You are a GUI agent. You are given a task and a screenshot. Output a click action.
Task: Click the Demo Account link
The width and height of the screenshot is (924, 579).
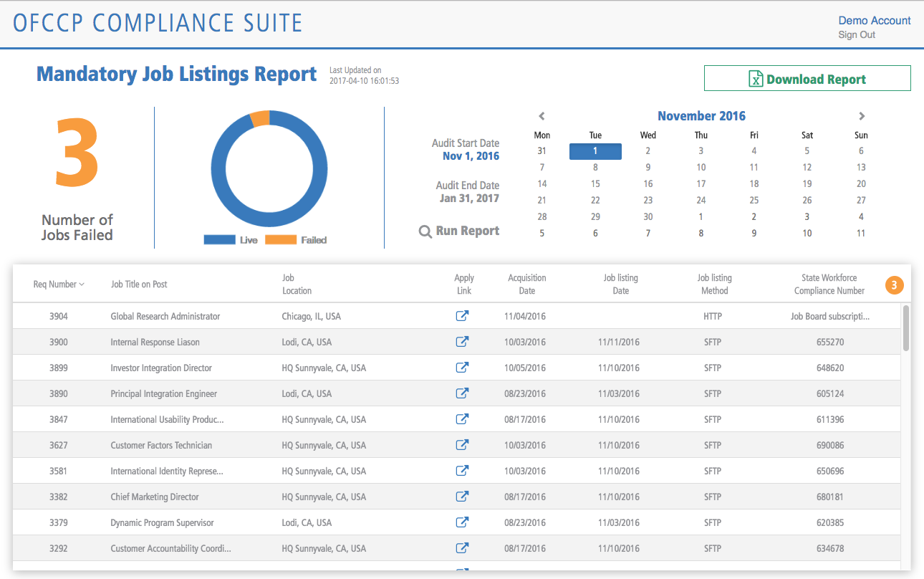pyautogui.click(x=874, y=21)
